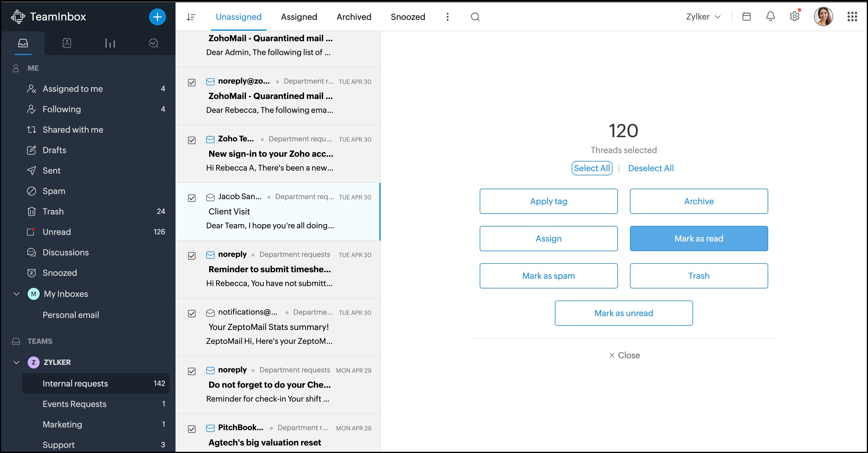
Task: Open the Events Requests inbox
Action: point(75,404)
